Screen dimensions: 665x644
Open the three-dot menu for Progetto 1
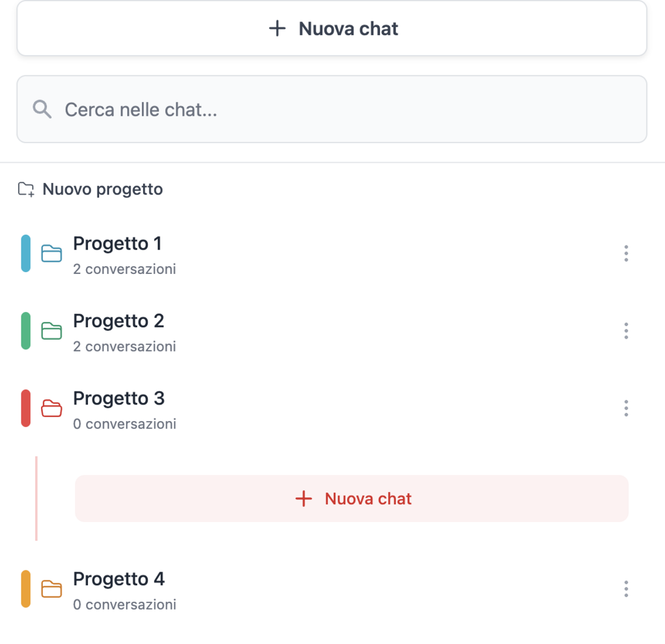626,254
